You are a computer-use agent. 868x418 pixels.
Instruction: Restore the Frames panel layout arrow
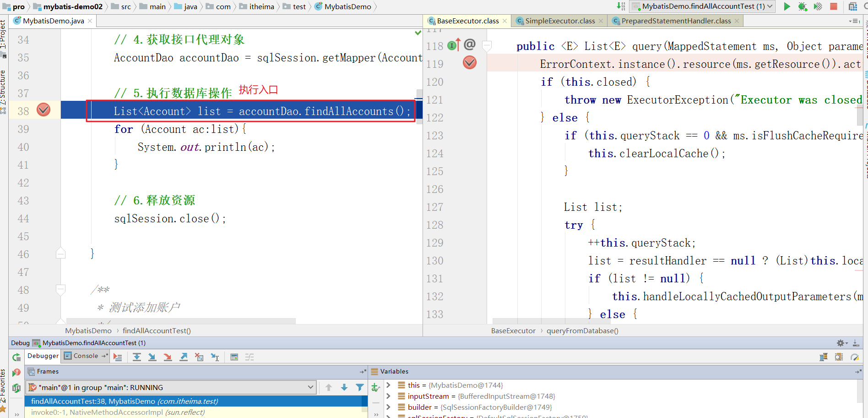363,372
